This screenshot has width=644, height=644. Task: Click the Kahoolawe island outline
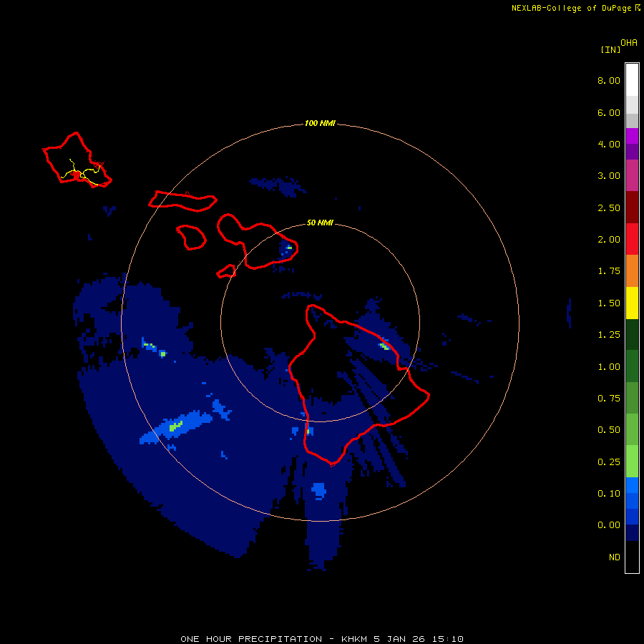(x=226, y=271)
